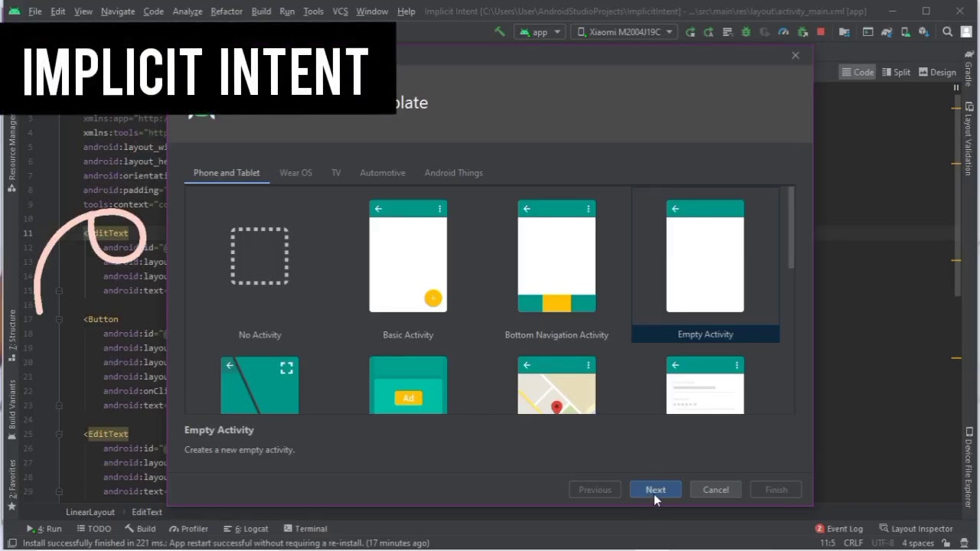Click LinearLayout in the breadcrumb
980x551 pixels.
[90, 512]
